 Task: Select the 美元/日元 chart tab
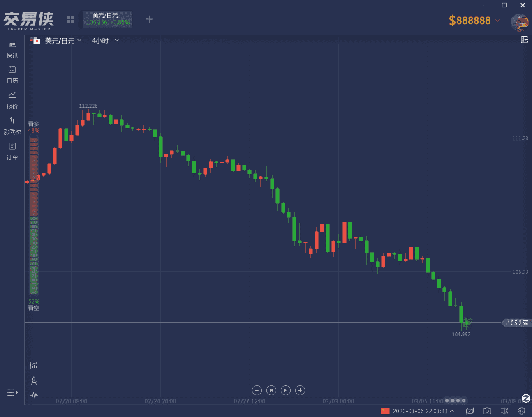click(x=107, y=19)
